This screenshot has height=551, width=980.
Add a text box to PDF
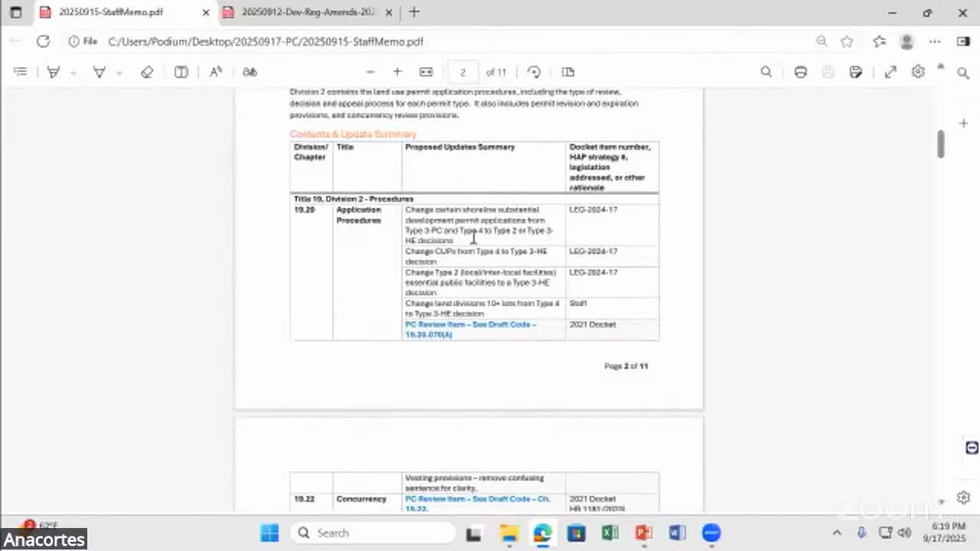[x=181, y=72]
